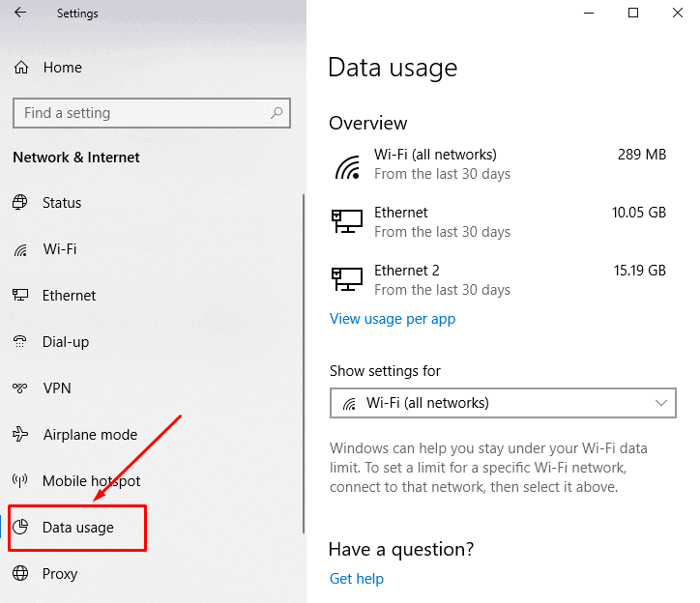Click the 289 MB usage value

(x=642, y=155)
